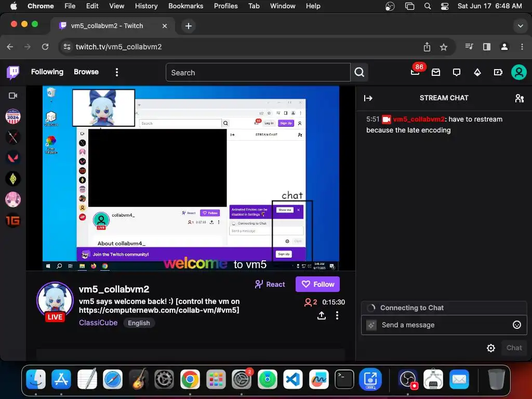532x399 pixels.
Task: Go back to previous page
Action: (x=10, y=47)
